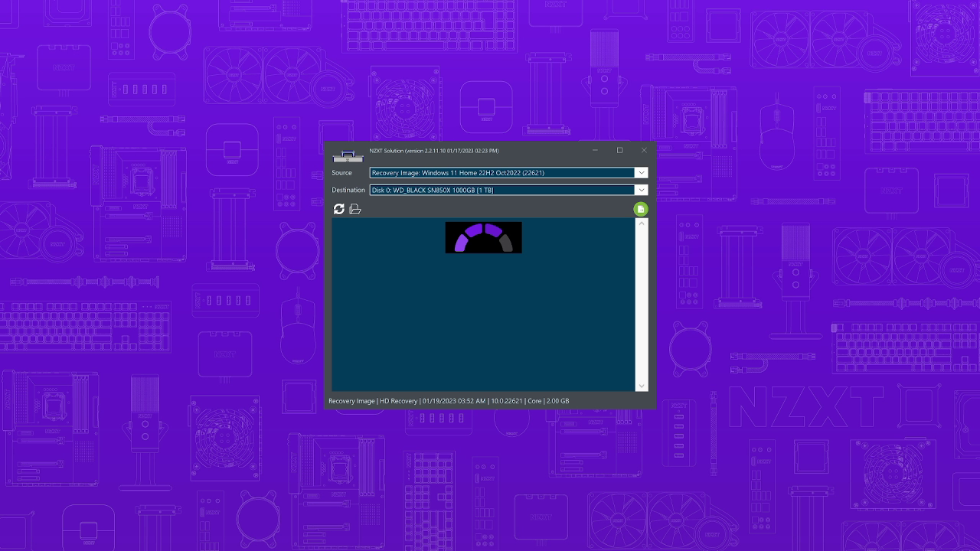Image resolution: width=980 pixels, height=551 pixels.
Task: Open the Recovery Image selection combo box
Action: pyautogui.click(x=501, y=172)
